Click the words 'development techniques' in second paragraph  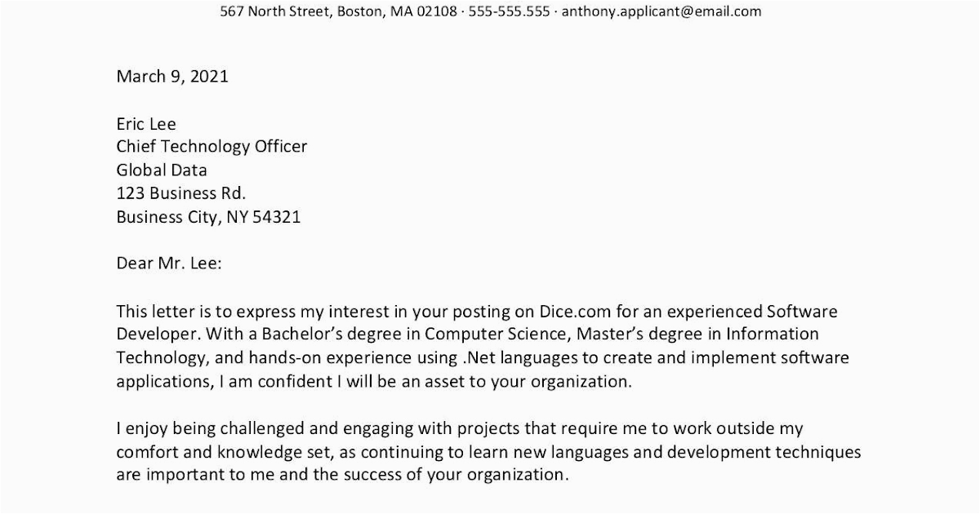coord(776,452)
